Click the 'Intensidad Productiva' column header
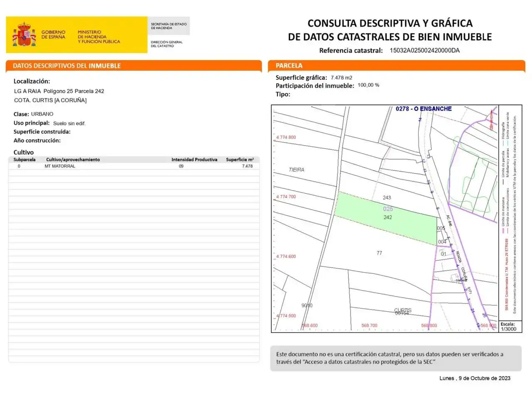Image resolution: width=532 pixels, height=399 pixels. pyautogui.click(x=195, y=160)
